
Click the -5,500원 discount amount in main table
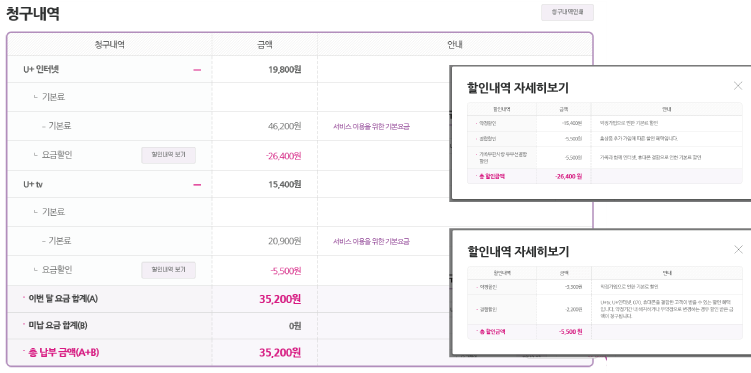[x=286, y=271]
